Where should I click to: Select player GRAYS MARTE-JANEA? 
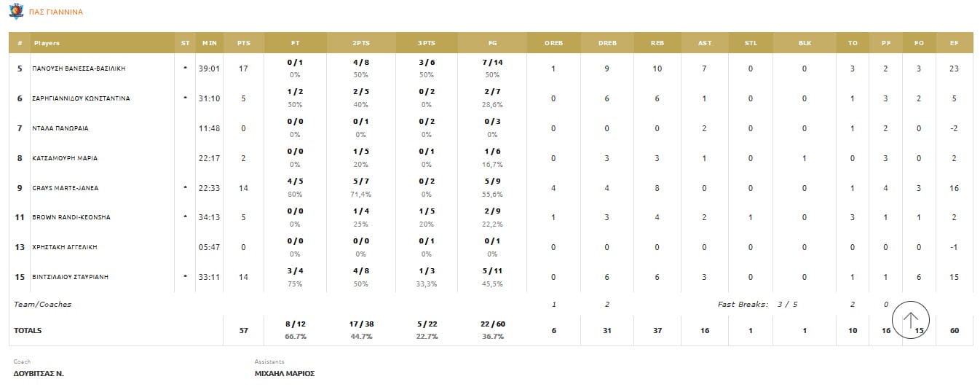(66, 188)
